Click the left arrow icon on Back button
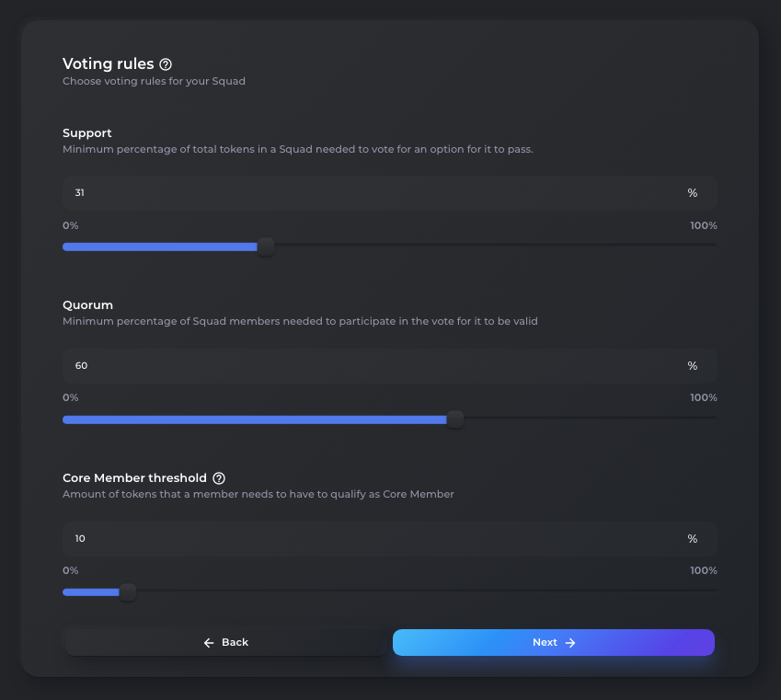Screen dimensions: 781x700 [x=209, y=643]
